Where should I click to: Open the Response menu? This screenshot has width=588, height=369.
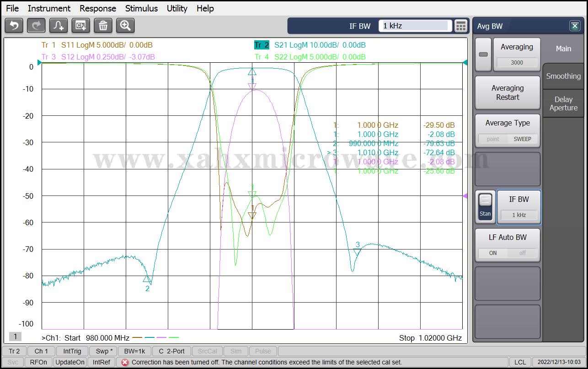pos(98,8)
